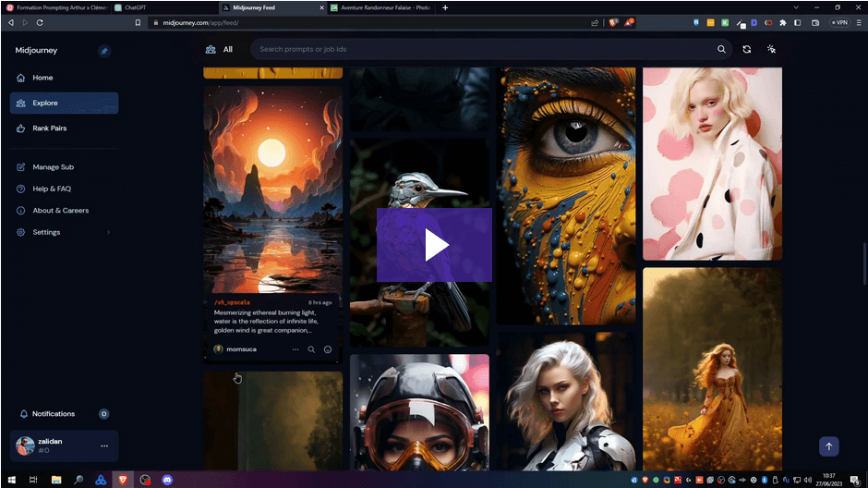Play the video using the purple play button
The height and width of the screenshot is (488, 868).
pyautogui.click(x=434, y=245)
